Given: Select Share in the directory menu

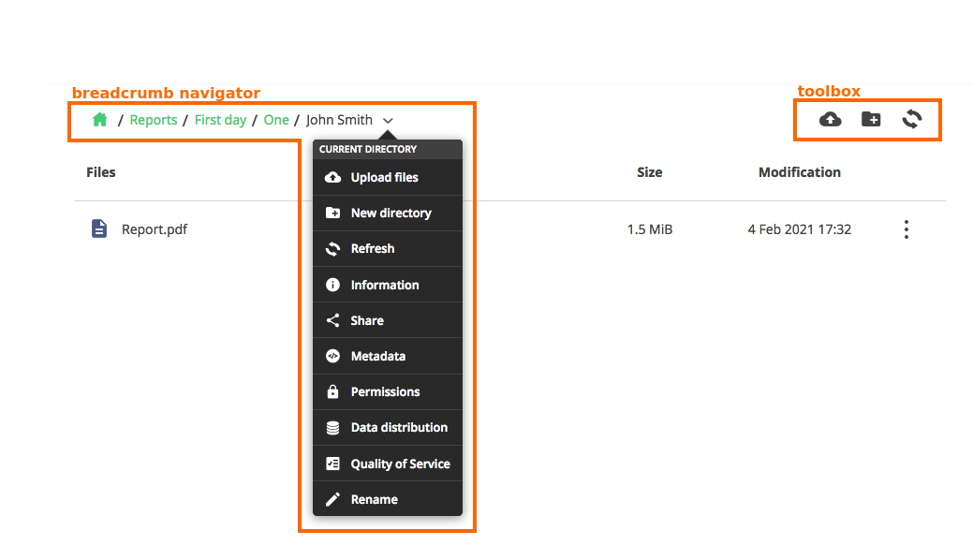Looking at the screenshot, I should [x=388, y=320].
